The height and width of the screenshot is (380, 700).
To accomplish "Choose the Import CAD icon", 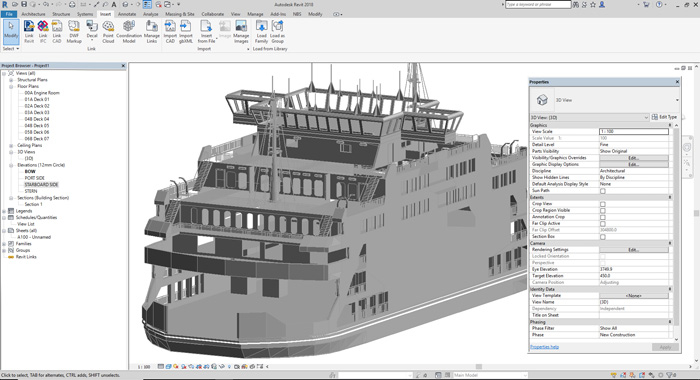I will pyautogui.click(x=170, y=32).
